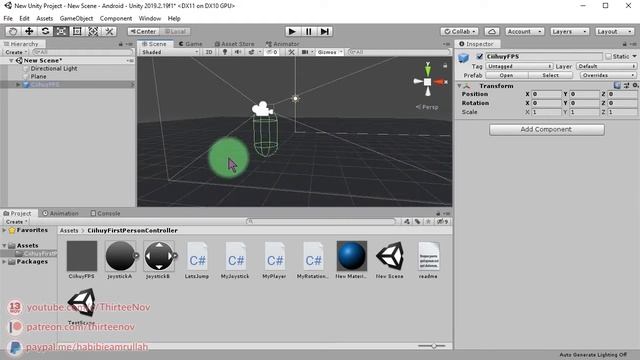The height and width of the screenshot is (360, 640).
Task: Open scene view tools settings icon
Action: point(291,52)
